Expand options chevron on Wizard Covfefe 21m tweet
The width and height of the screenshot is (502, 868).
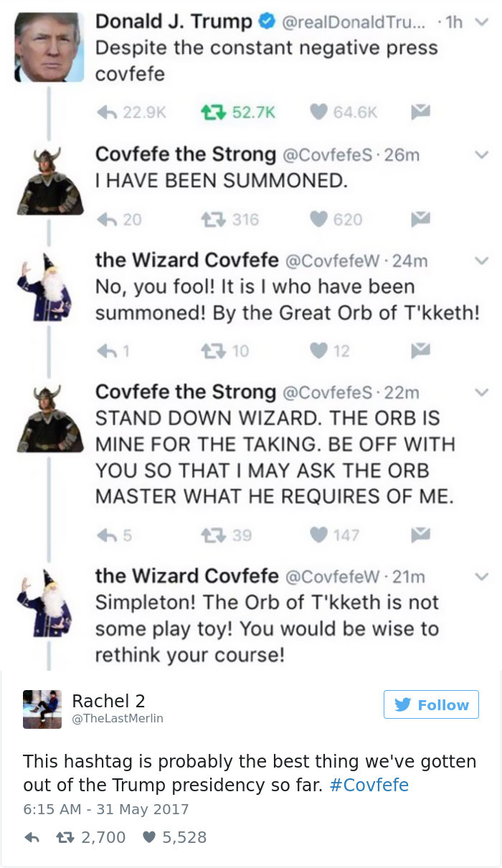click(x=483, y=576)
